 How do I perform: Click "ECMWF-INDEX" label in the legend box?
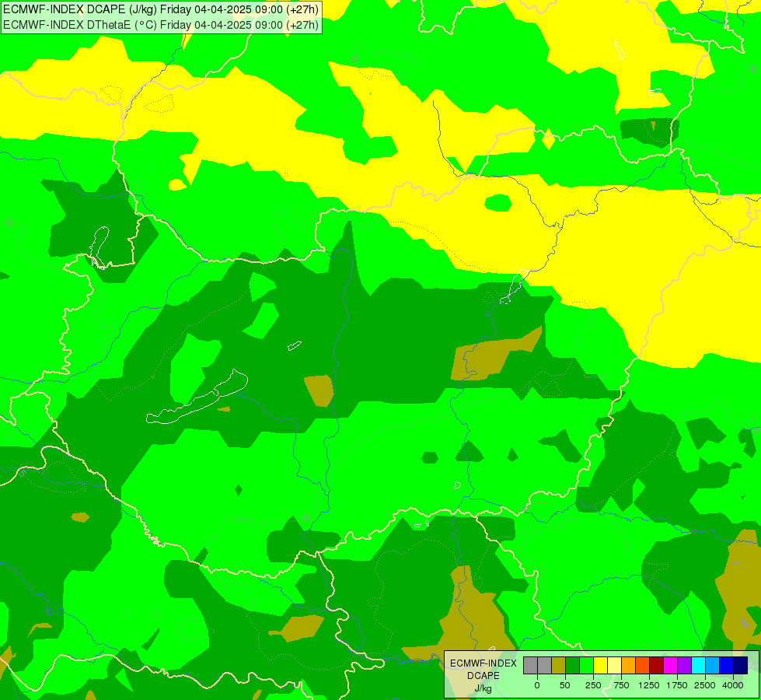point(483,663)
